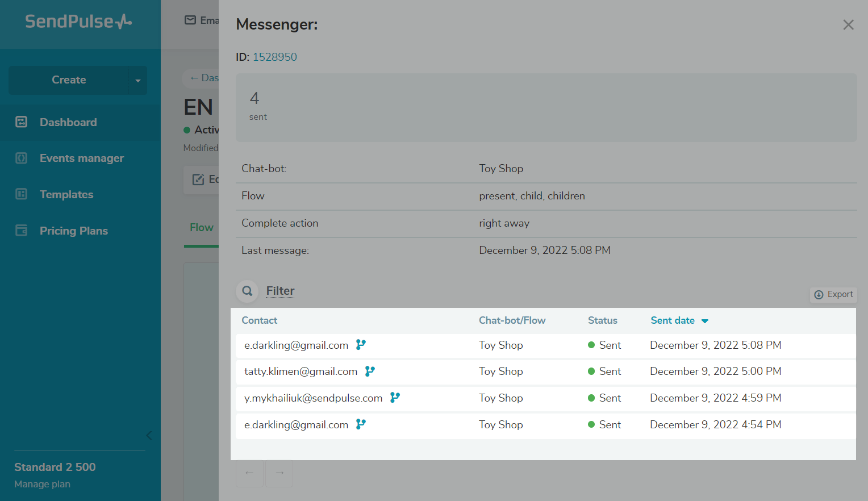Click the flow icon next to y.mykhailiuk@sendpulse.com

(395, 398)
